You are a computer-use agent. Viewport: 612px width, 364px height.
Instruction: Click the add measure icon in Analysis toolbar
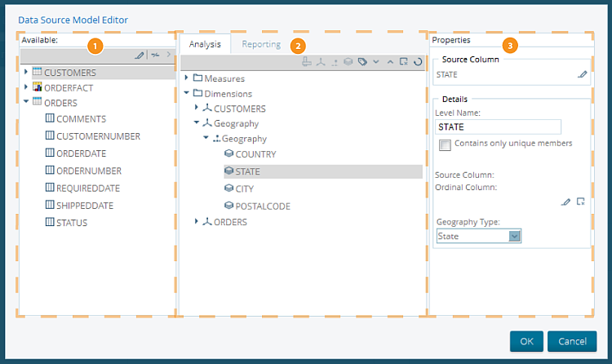pos(307,62)
